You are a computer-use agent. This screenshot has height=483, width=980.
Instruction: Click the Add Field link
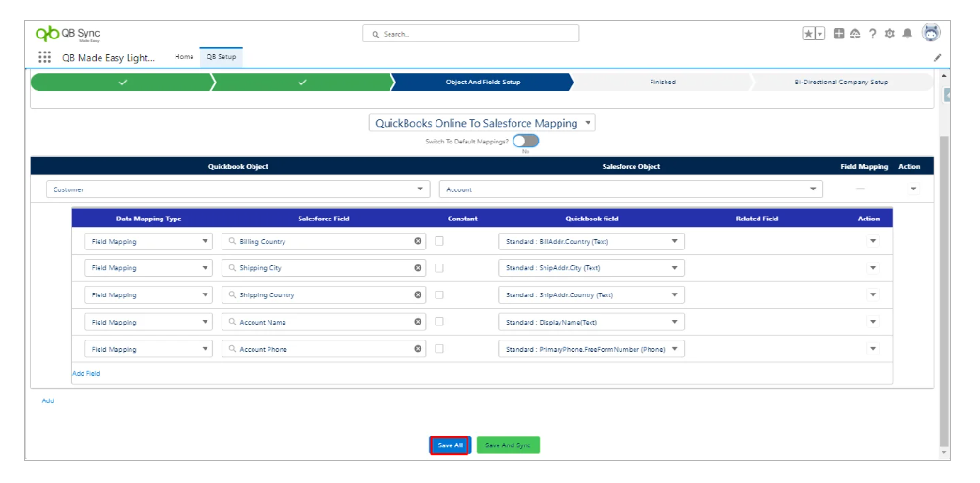coord(86,373)
